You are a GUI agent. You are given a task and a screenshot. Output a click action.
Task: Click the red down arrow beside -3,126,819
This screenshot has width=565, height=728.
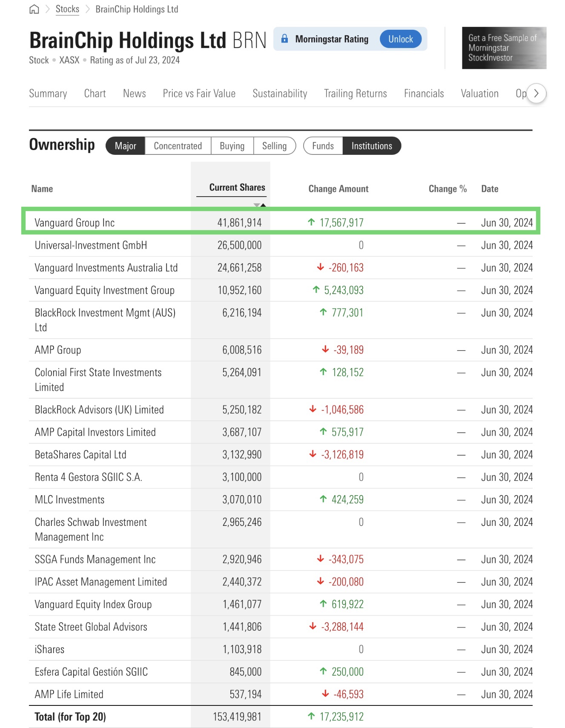313,454
